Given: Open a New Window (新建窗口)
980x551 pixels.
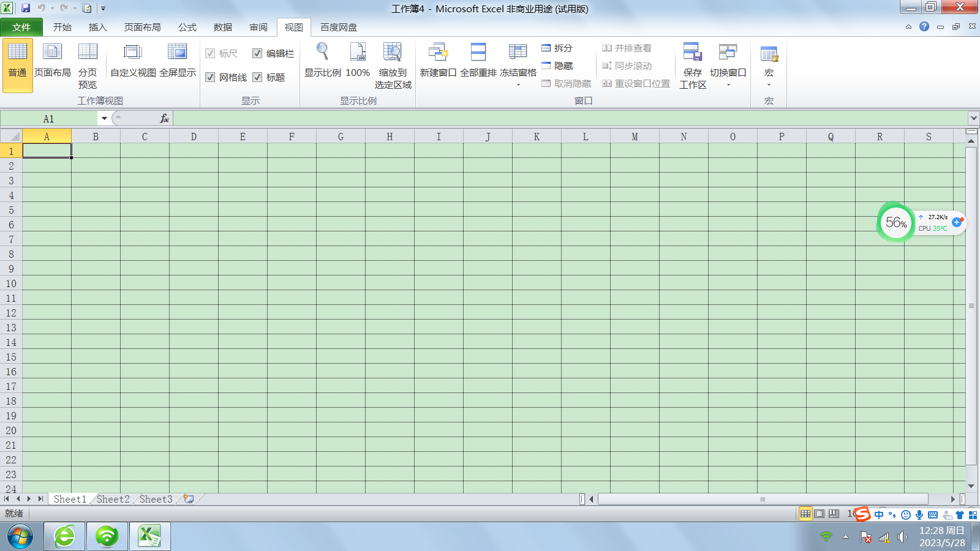Looking at the screenshot, I should point(438,61).
